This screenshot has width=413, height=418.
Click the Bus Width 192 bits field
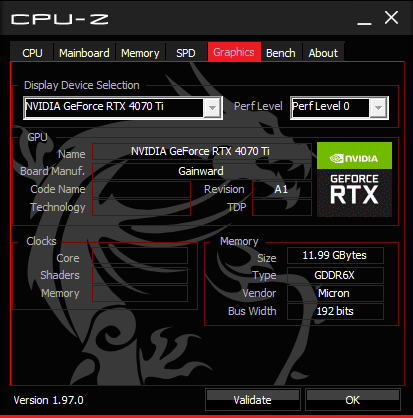coord(335,311)
